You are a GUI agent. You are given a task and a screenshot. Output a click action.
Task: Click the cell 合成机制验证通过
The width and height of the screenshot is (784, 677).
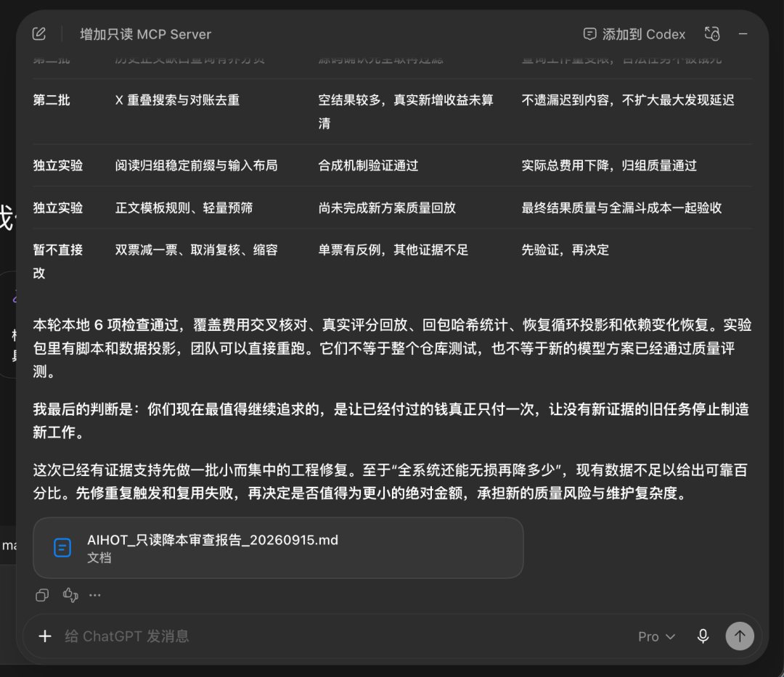pos(369,165)
